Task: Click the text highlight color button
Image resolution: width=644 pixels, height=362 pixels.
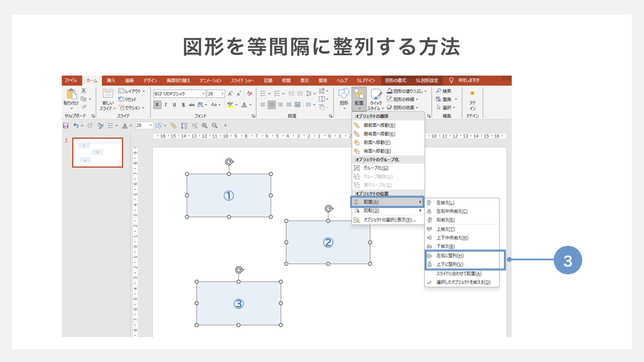Action: 230,105
